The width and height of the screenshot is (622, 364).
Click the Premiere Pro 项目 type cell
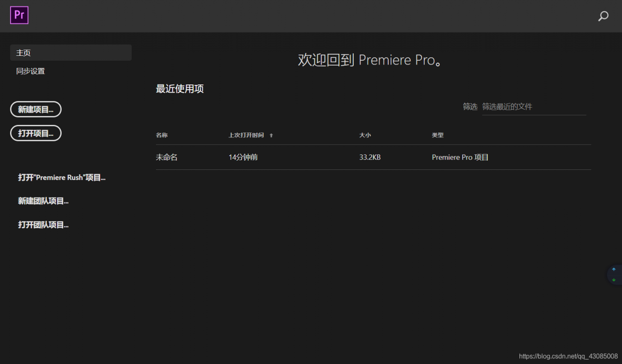(x=460, y=157)
